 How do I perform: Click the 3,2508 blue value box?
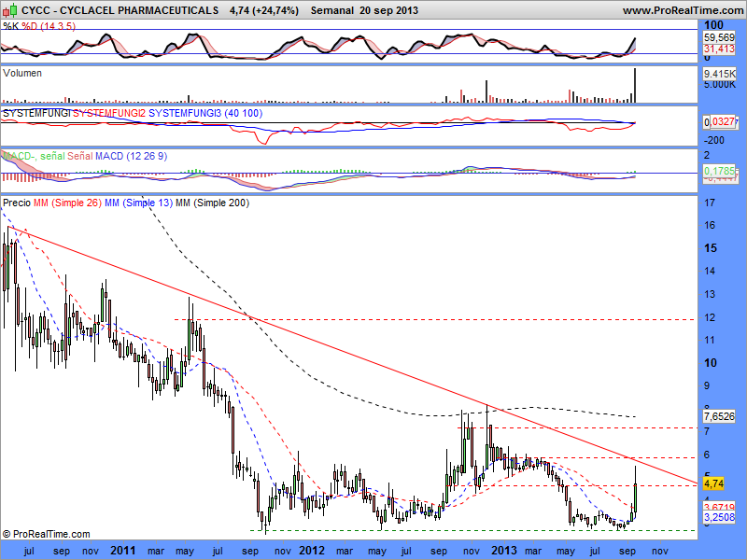click(x=719, y=517)
